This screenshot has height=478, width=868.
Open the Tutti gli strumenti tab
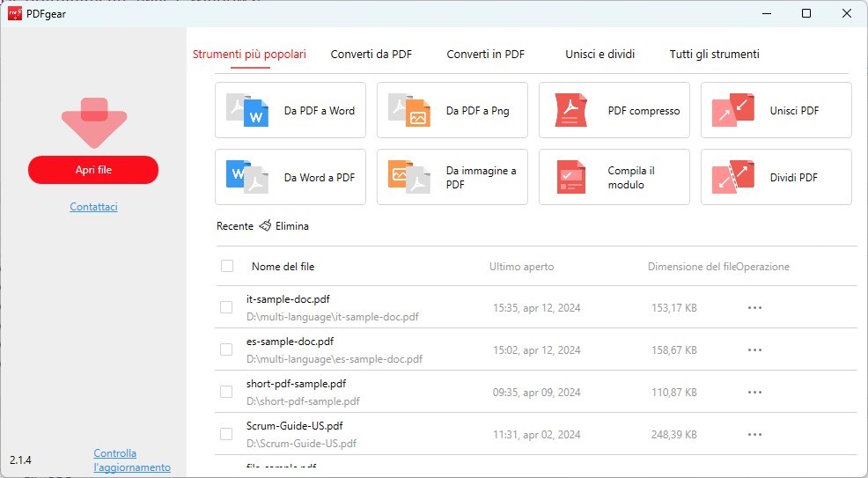pyautogui.click(x=714, y=55)
